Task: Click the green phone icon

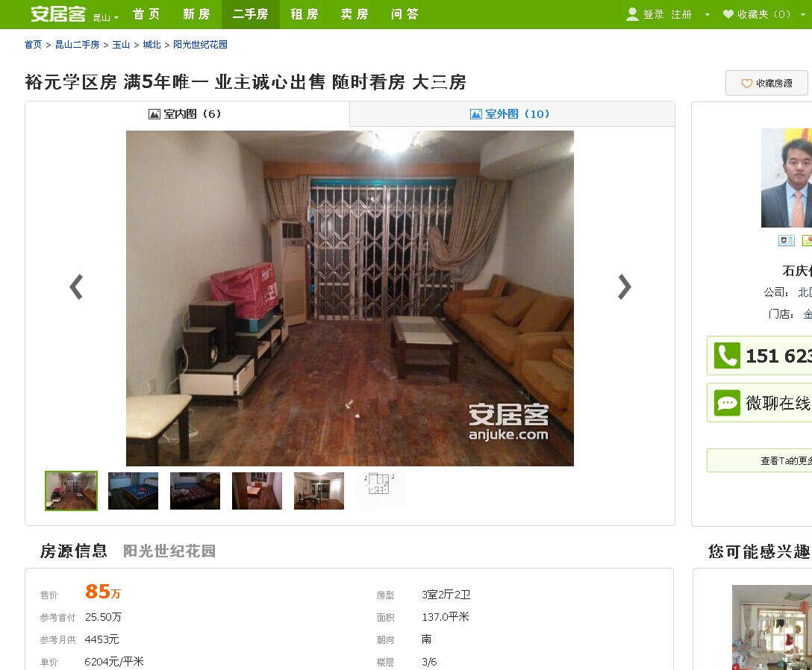Action: coord(727,355)
